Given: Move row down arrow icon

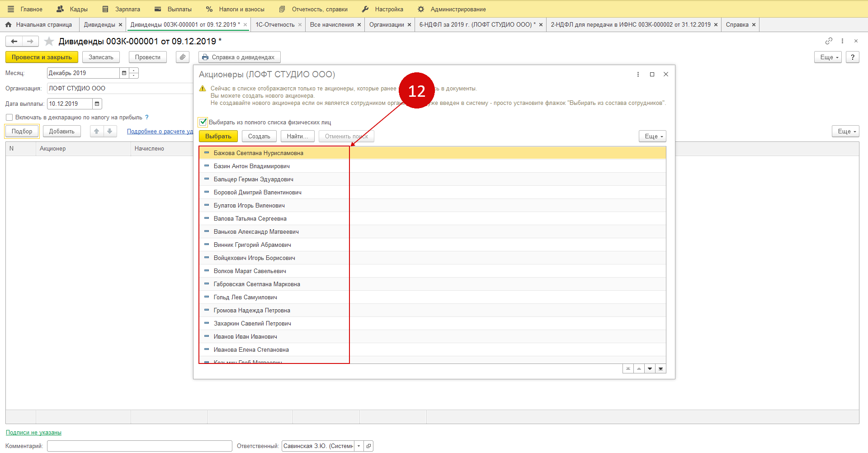Looking at the screenshot, I should 110,131.
